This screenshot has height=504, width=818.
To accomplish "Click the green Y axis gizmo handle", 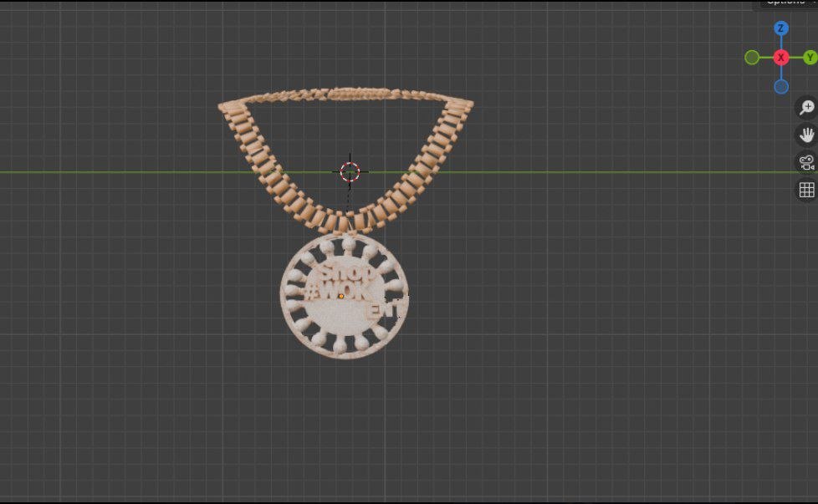I will [810, 58].
